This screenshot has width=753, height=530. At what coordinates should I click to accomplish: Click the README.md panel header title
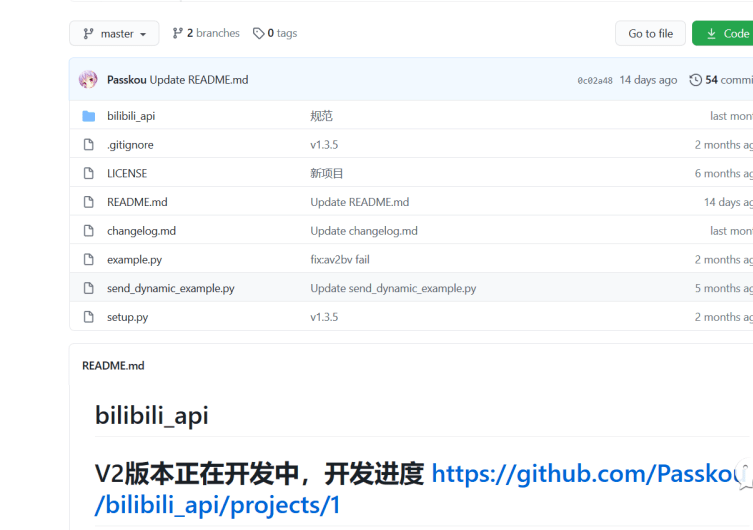pyautogui.click(x=113, y=366)
